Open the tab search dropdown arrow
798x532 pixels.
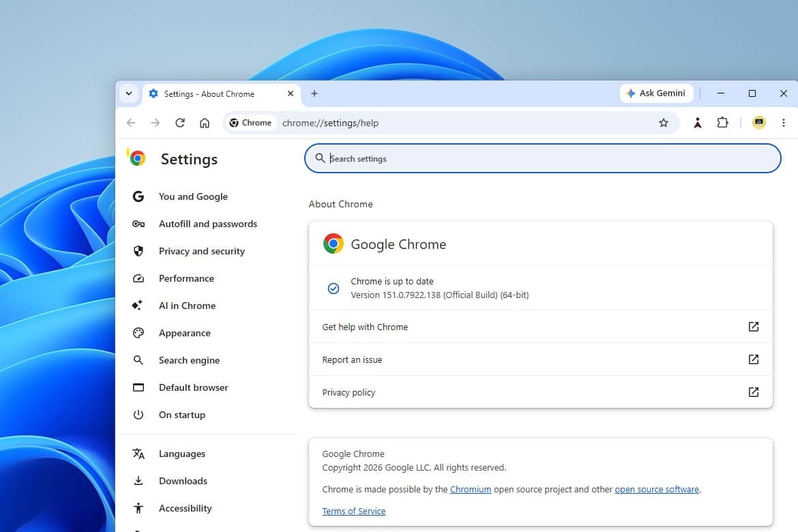(129, 93)
